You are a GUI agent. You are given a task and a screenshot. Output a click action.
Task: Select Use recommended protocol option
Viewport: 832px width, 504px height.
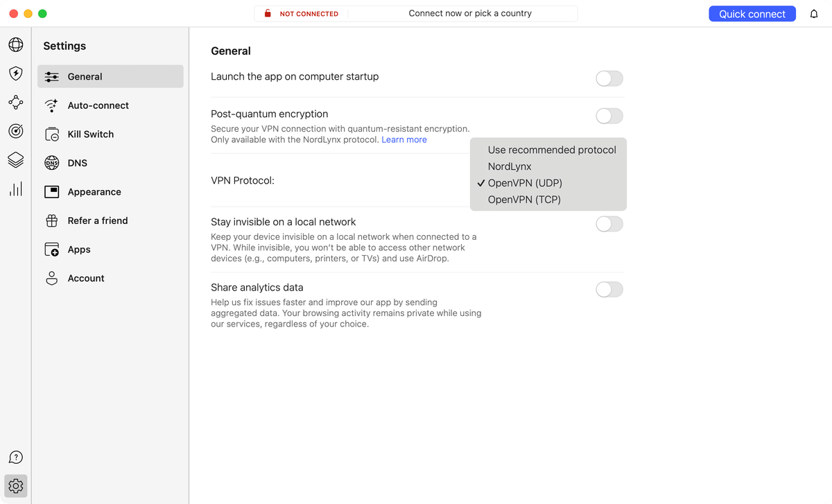point(552,150)
